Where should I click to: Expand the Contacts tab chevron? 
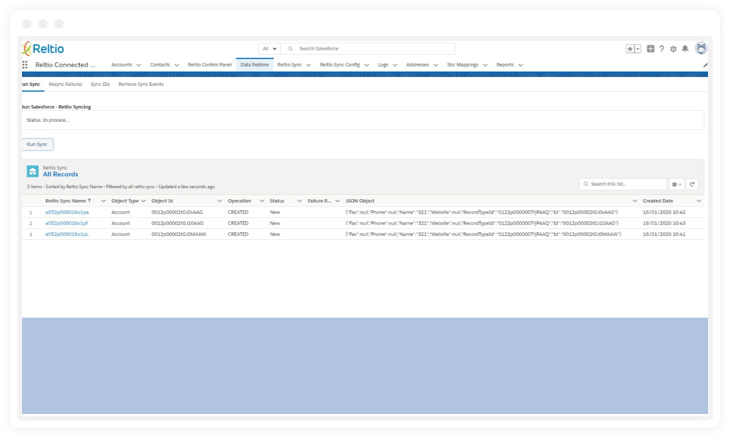coord(176,65)
